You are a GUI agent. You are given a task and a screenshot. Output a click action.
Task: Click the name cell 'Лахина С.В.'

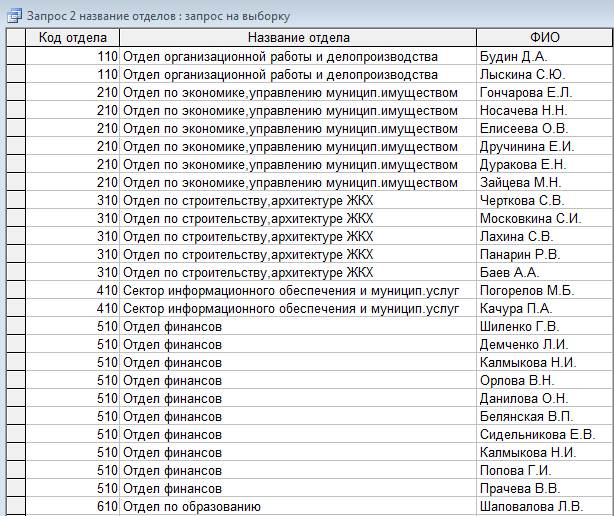[545, 236]
